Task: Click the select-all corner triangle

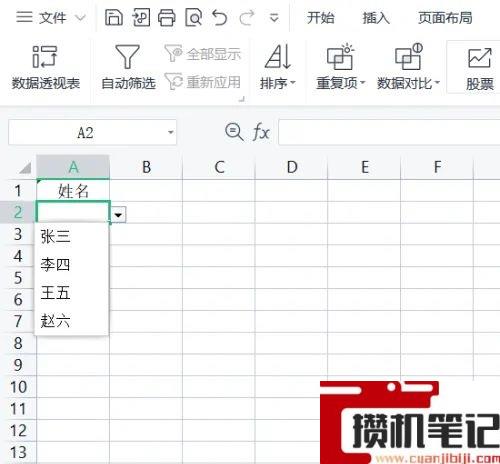Action: 25,168
